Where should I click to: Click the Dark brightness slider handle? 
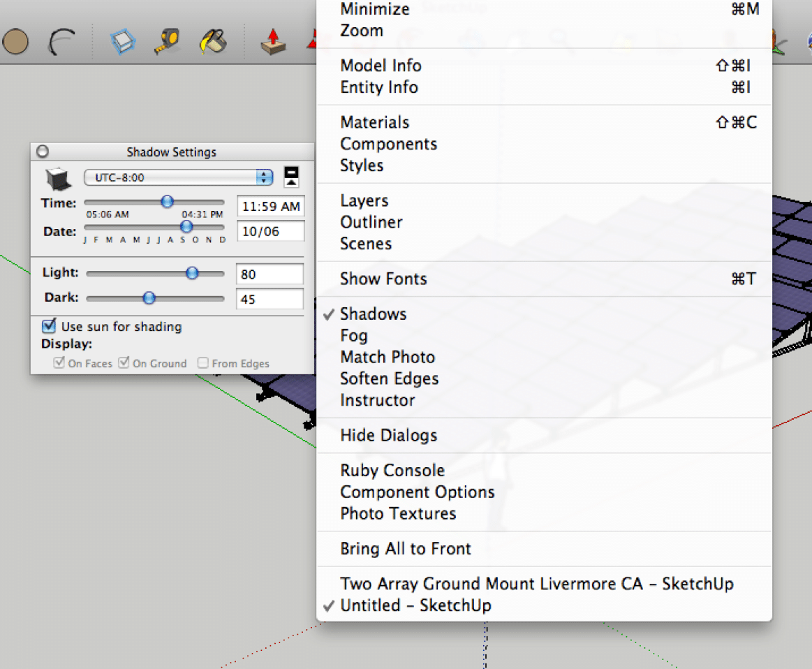pos(149,297)
